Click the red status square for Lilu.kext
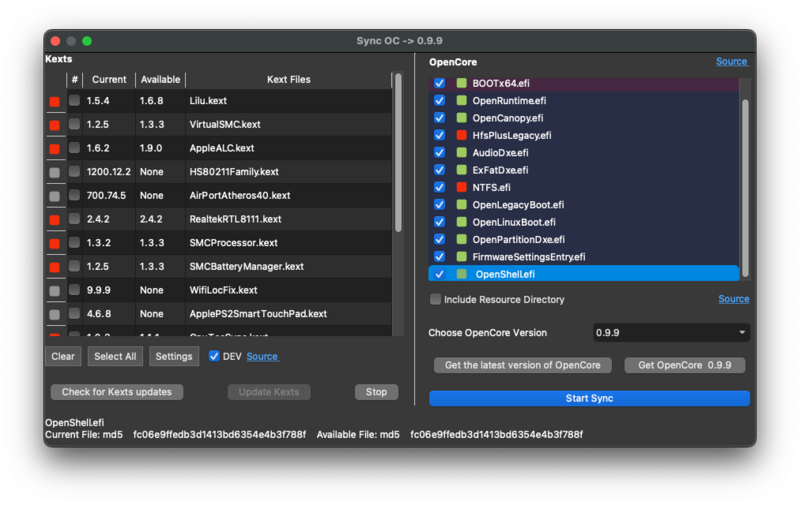This screenshot has width=800, height=505. [x=55, y=102]
